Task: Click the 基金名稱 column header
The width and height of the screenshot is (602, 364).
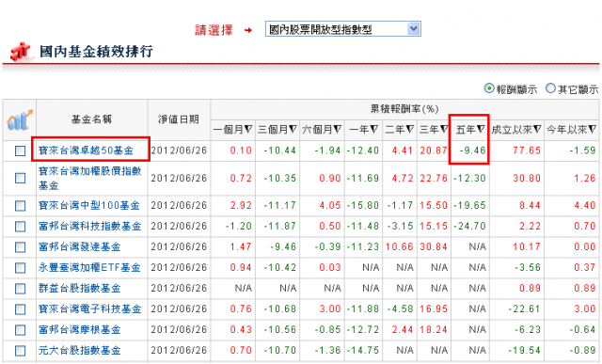Action: (91, 119)
